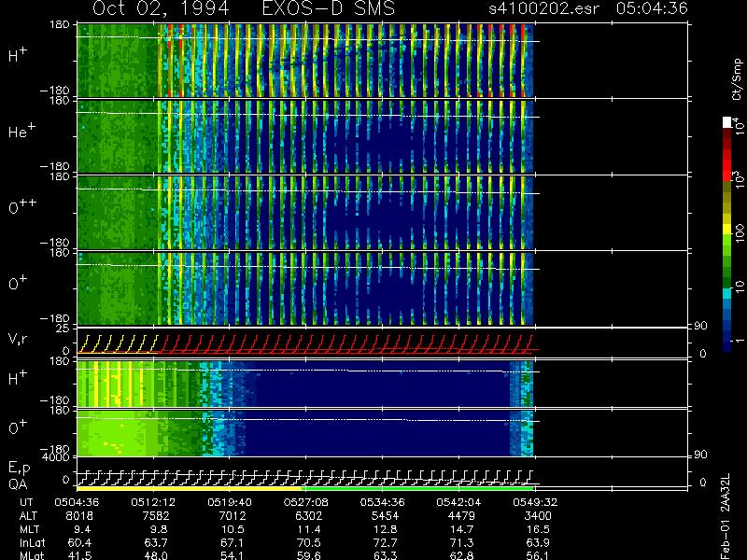Click the date title "Oct 02, 1994"
The width and height of the screenshot is (747, 560).
pyautogui.click(x=161, y=8)
